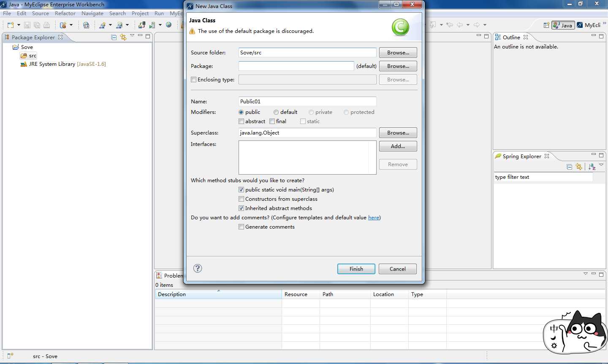Show hidden perspectives chevron
The width and height of the screenshot is (608, 364).
pos(605,24)
